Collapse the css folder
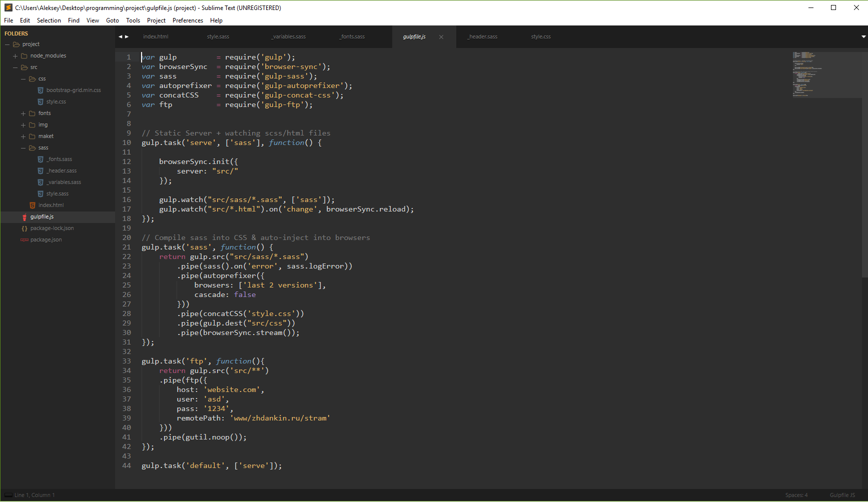This screenshot has width=868, height=502. [x=23, y=79]
